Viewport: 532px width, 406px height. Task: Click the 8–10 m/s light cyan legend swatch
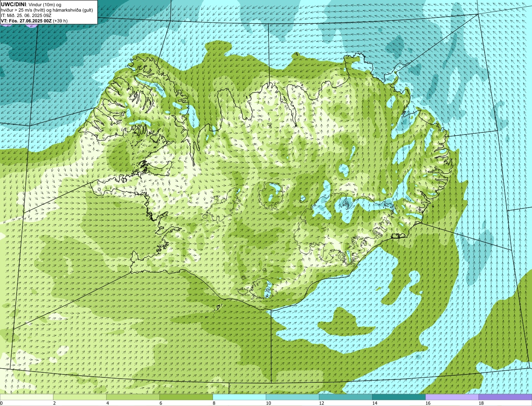pyautogui.click(x=239, y=397)
